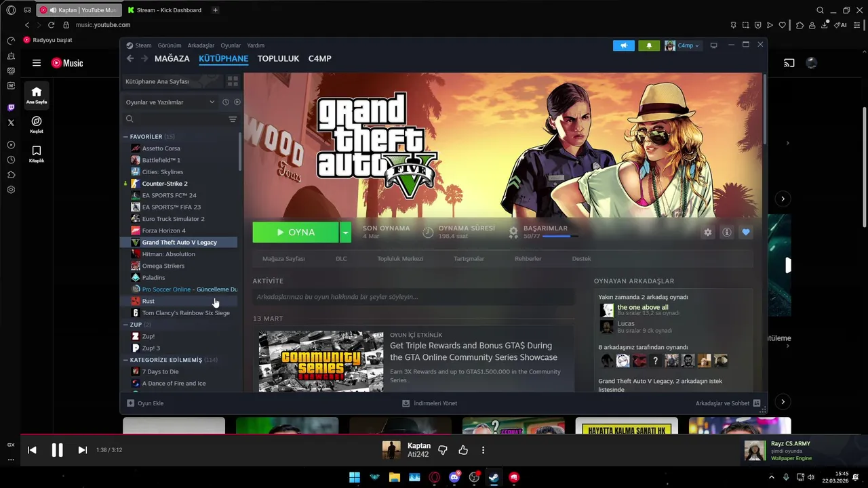
Task: Go to previous track in YouTube Music
Action: pyautogui.click(x=32, y=450)
